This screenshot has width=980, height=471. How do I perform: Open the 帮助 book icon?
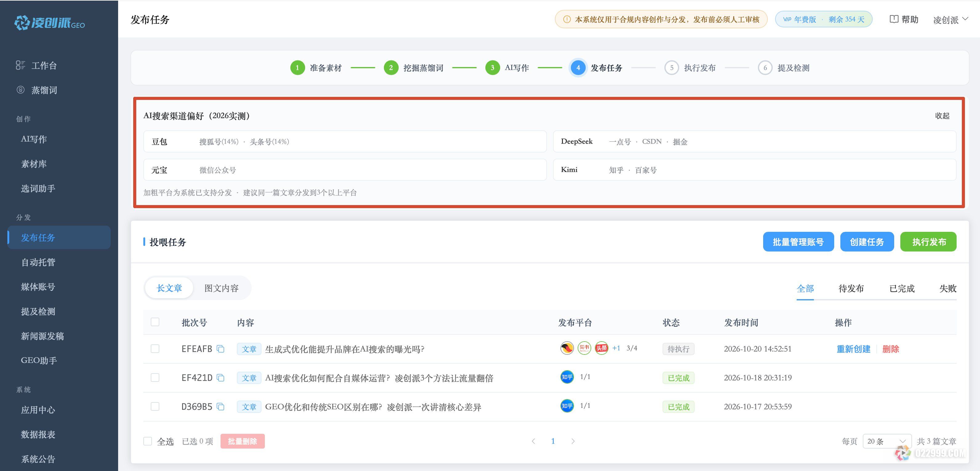(x=894, y=19)
